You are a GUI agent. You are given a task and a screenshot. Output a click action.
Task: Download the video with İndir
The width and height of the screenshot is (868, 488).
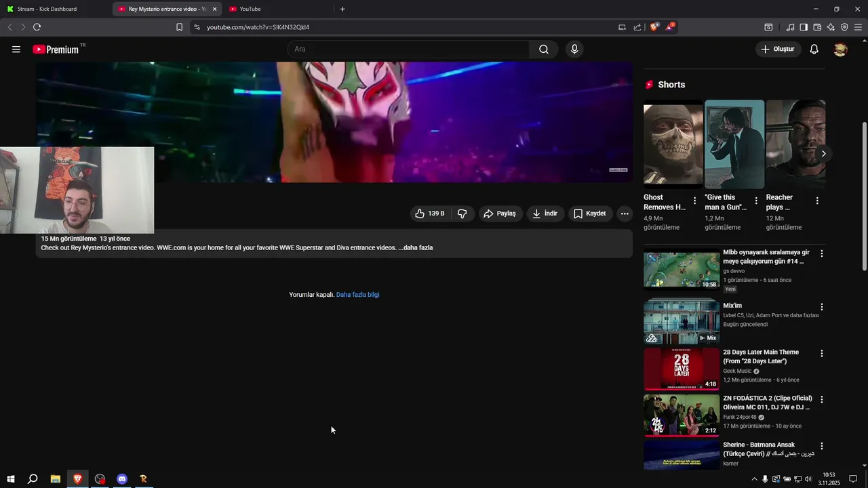pos(545,213)
